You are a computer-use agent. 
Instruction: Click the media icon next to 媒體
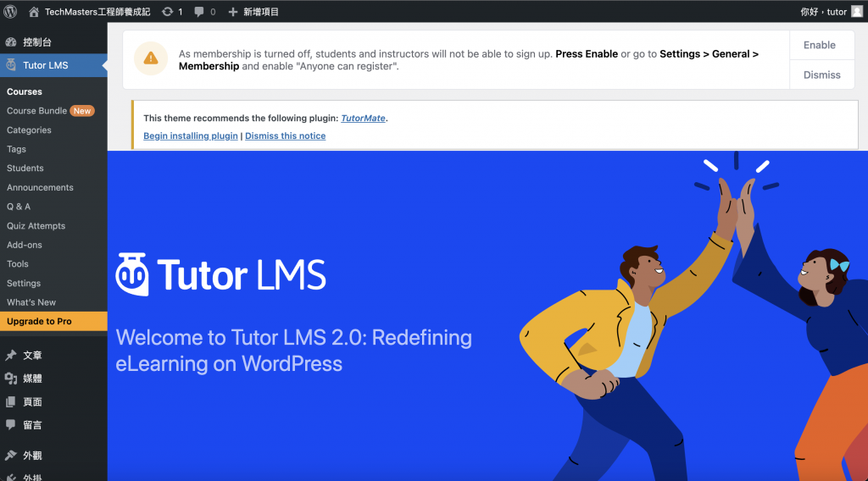tap(11, 379)
